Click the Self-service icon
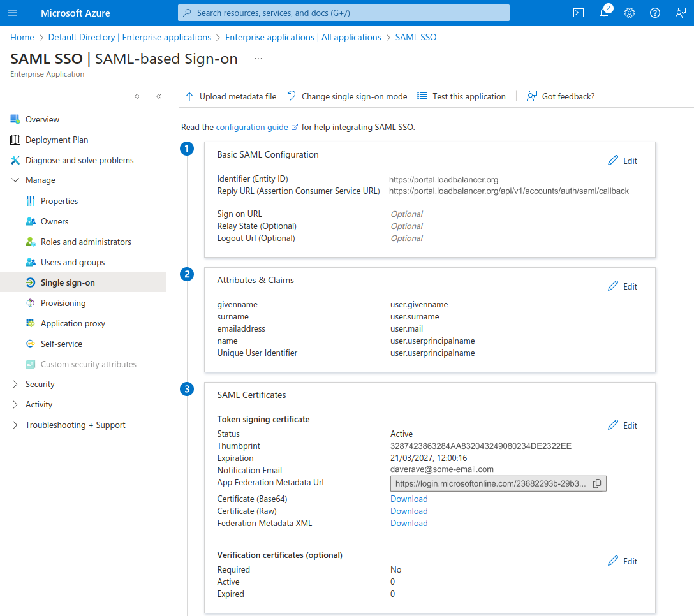This screenshot has width=694, height=616. point(31,344)
